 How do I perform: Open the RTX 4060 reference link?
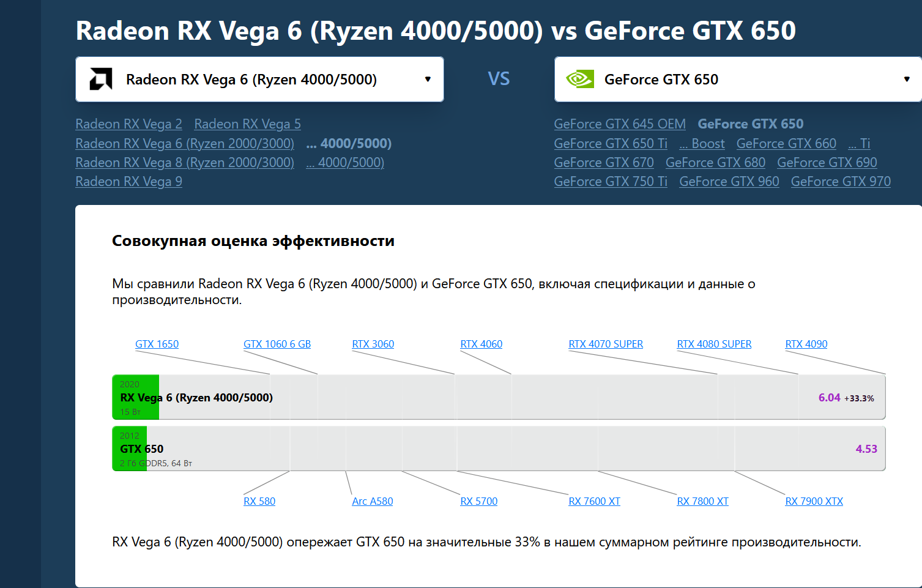point(481,344)
